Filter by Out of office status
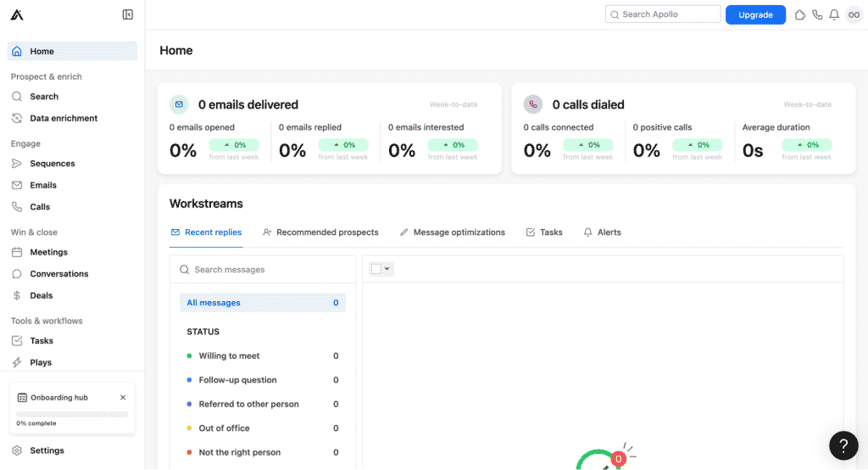This screenshot has height=470, width=868. [263, 428]
